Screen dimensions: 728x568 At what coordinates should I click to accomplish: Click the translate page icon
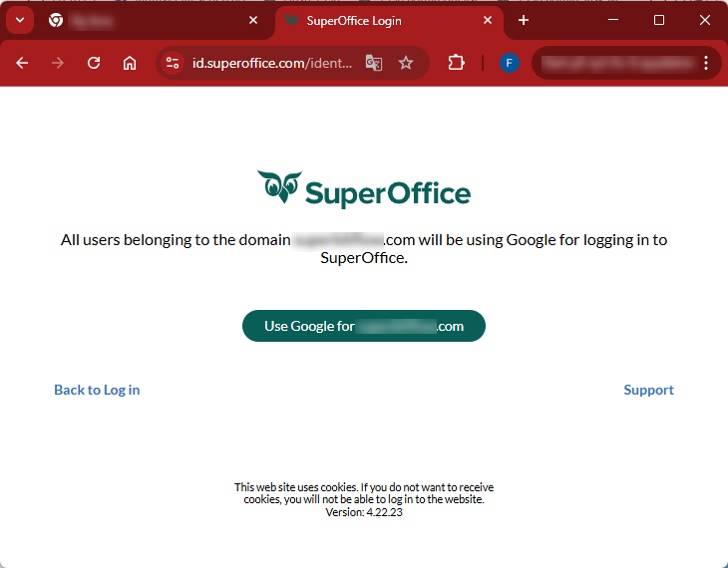point(374,63)
